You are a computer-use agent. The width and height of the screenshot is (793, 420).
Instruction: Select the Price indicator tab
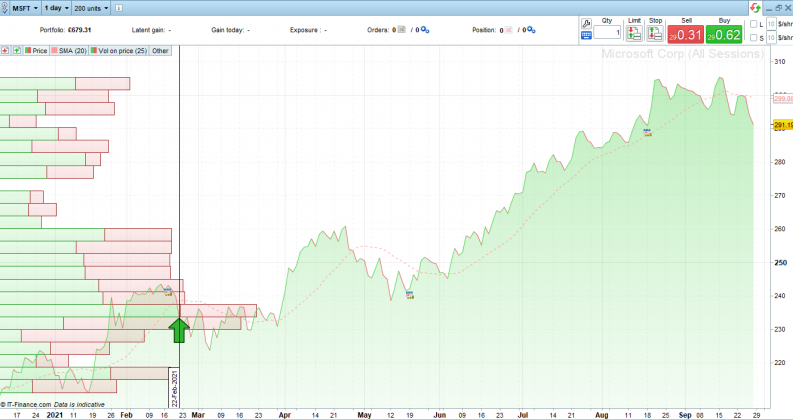[36, 51]
